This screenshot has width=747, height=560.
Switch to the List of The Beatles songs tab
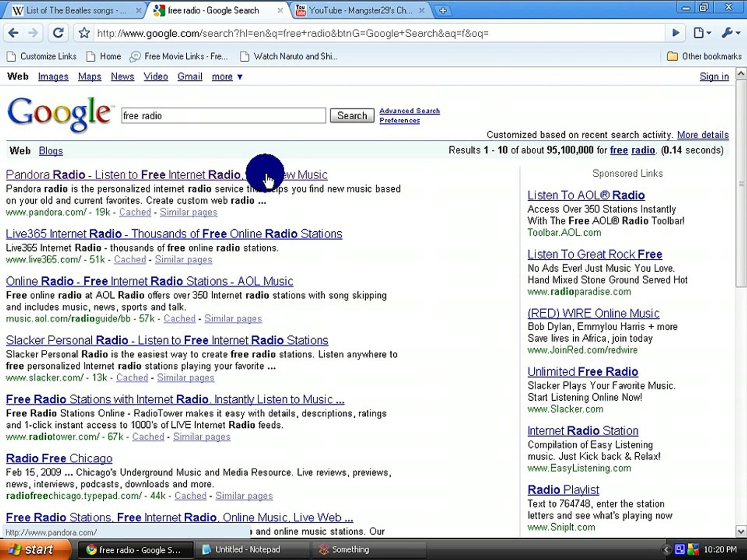click(x=75, y=10)
